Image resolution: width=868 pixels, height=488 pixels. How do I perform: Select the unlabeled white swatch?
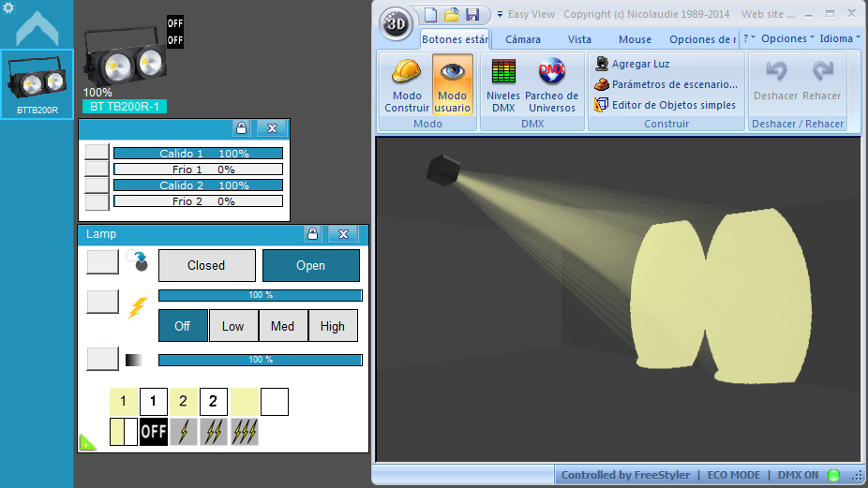274,402
